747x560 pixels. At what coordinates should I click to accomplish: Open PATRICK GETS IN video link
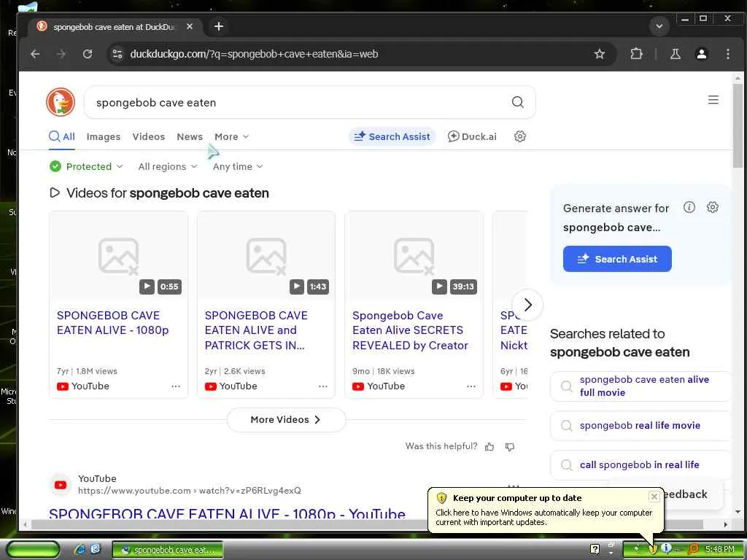coord(256,330)
